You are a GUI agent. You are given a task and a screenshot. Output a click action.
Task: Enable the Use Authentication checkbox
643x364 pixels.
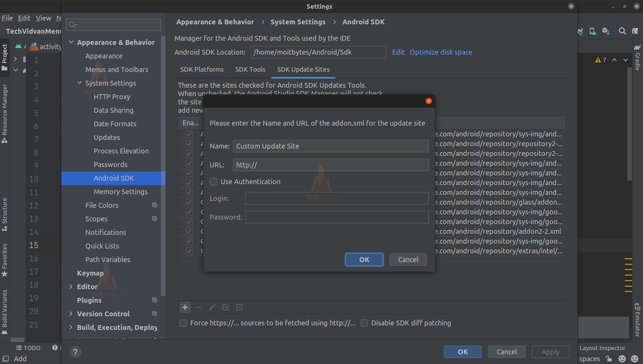click(214, 182)
